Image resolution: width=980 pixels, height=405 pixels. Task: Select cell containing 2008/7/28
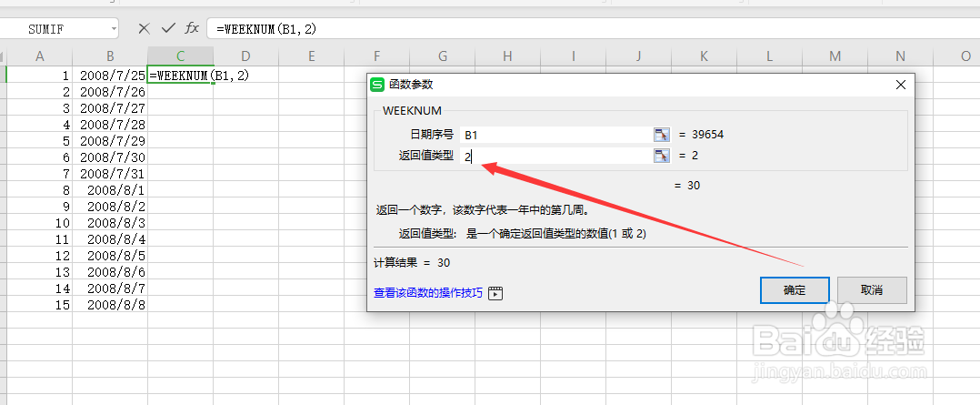pos(110,125)
